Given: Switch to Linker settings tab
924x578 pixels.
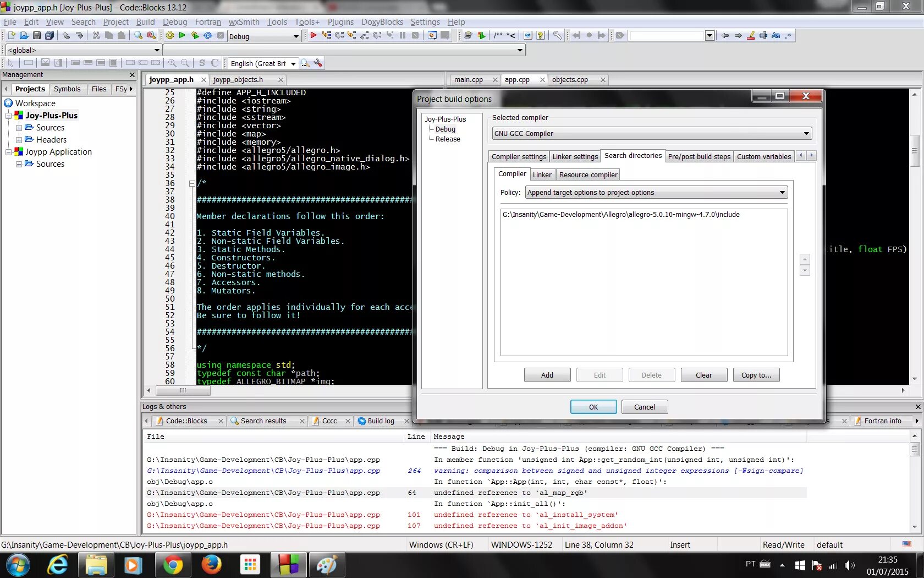Looking at the screenshot, I should pos(575,157).
